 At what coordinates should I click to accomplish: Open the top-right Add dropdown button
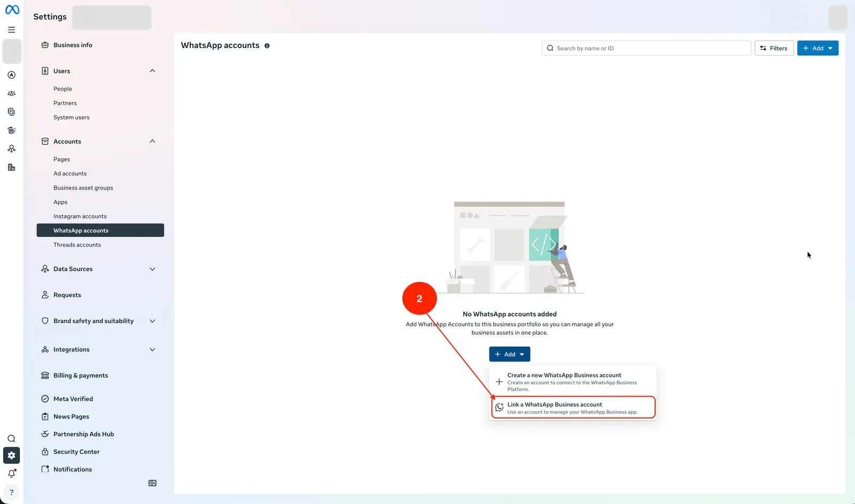click(x=818, y=48)
